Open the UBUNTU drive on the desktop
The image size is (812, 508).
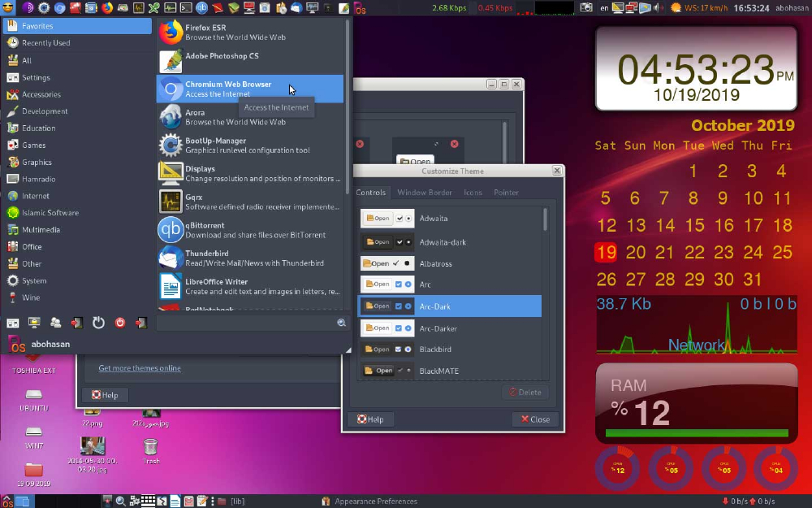point(33,400)
